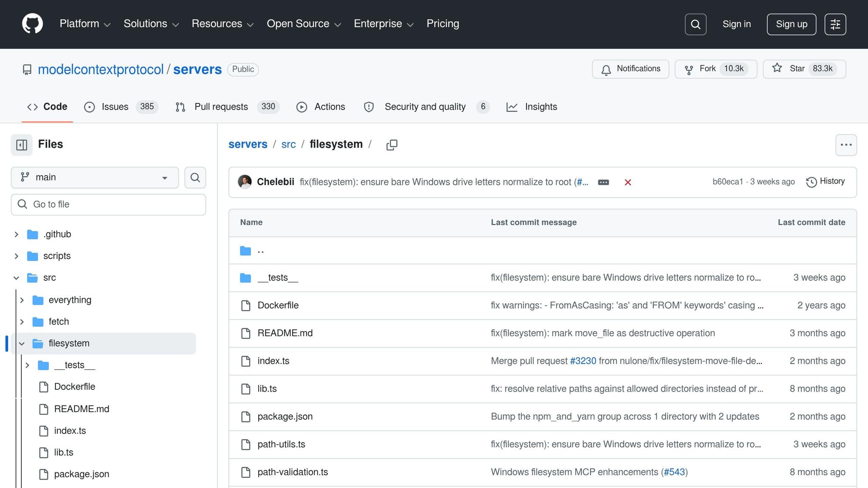
Task: Expand the commit message ellipsis
Action: (604, 182)
